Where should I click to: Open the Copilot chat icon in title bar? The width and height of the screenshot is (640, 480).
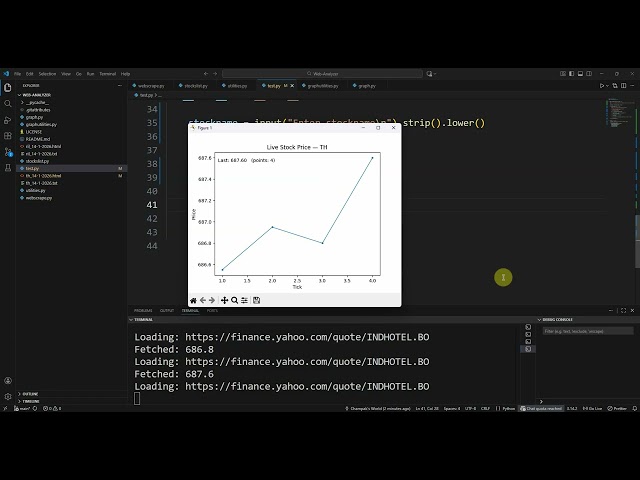(x=429, y=74)
